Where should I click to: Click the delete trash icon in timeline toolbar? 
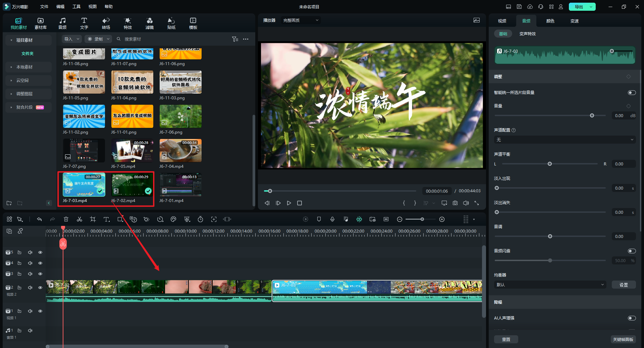(x=66, y=219)
